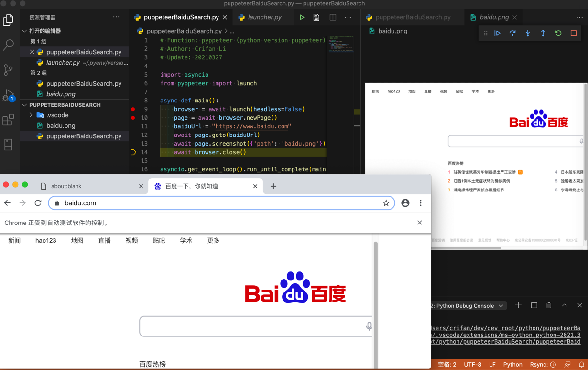Click the LF line ending status item

492,365
